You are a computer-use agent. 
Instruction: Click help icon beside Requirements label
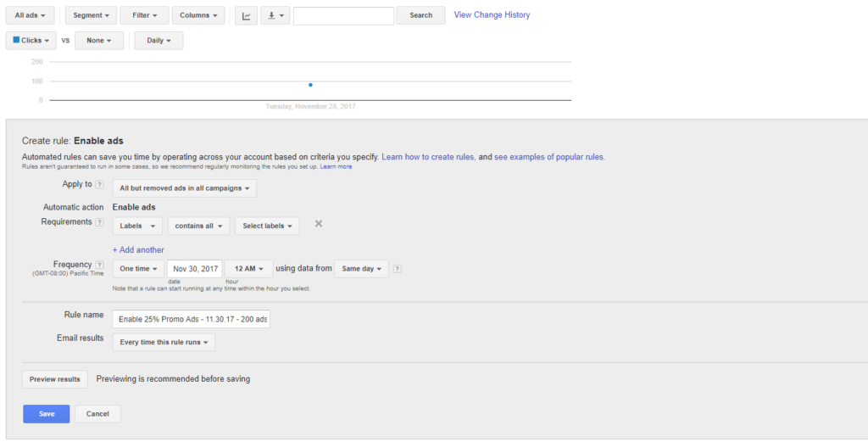pos(100,222)
